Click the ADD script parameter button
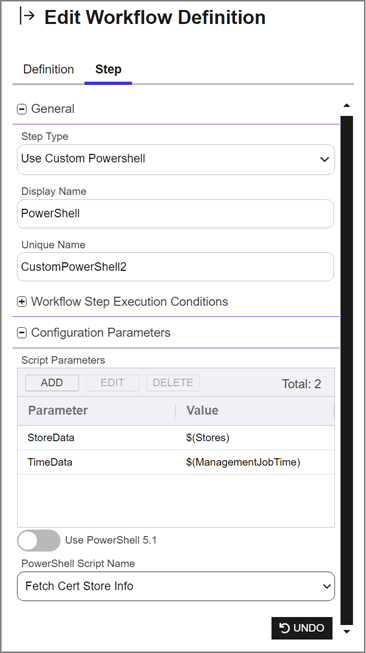 pyautogui.click(x=52, y=383)
